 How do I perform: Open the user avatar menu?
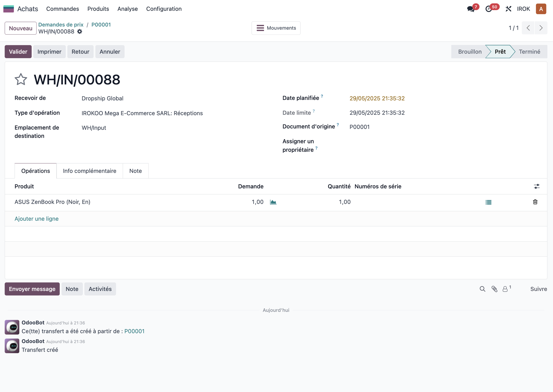click(541, 9)
